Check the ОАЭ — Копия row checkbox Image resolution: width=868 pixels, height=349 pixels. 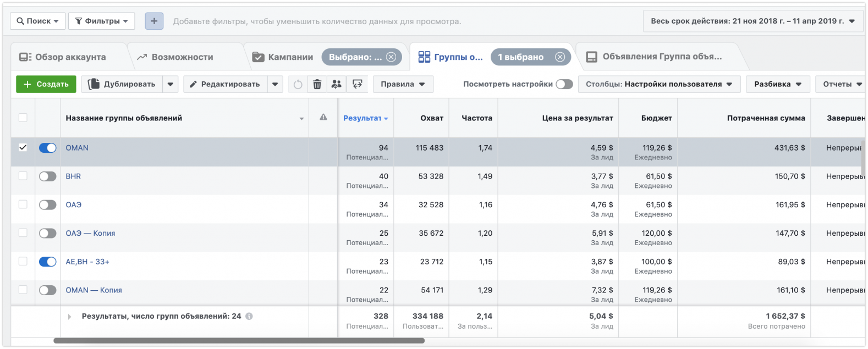click(x=23, y=233)
